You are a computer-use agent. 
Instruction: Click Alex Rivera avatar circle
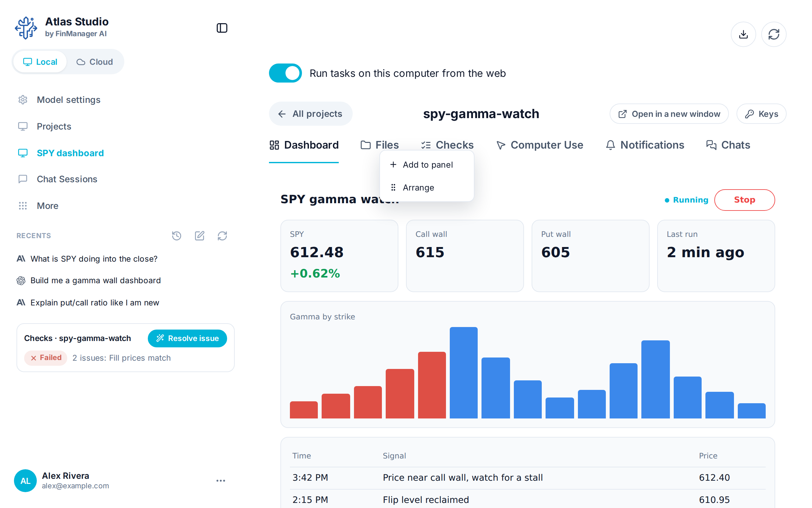click(x=25, y=481)
